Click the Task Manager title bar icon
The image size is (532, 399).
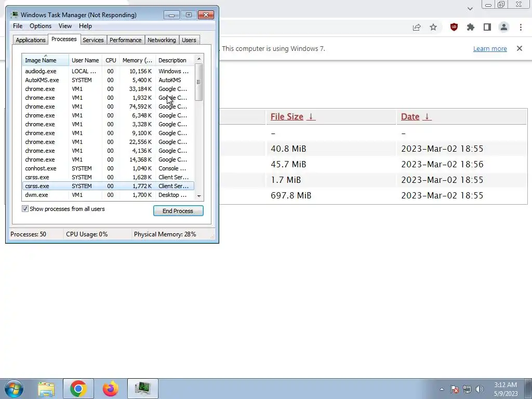[14, 15]
